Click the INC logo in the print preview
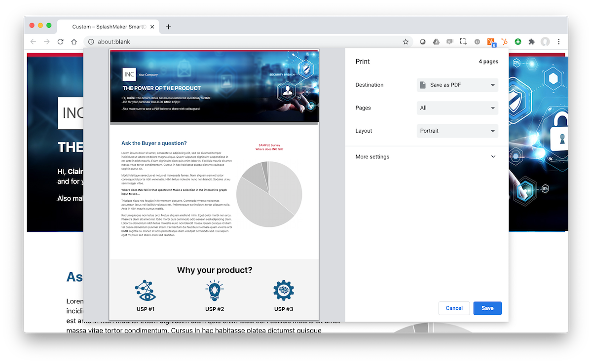The width and height of the screenshot is (592, 364). pyautogui.click(x=129, y=74)
